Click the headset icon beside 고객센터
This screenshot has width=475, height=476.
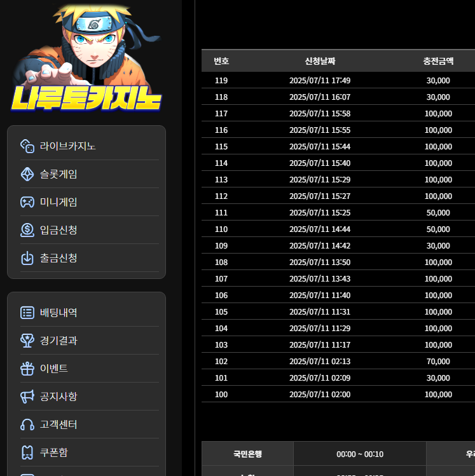[27, 425]
